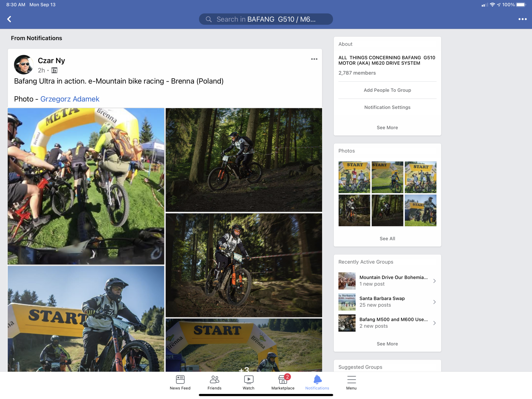
Task: Click Add People To Group
Action: click(x=387, y=90)
